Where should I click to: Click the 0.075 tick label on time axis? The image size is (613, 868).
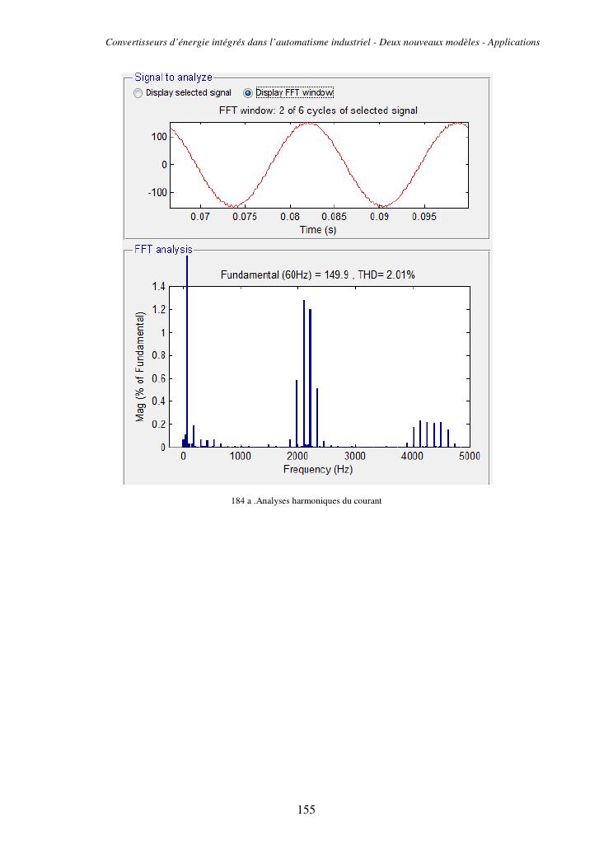(245, 217)
